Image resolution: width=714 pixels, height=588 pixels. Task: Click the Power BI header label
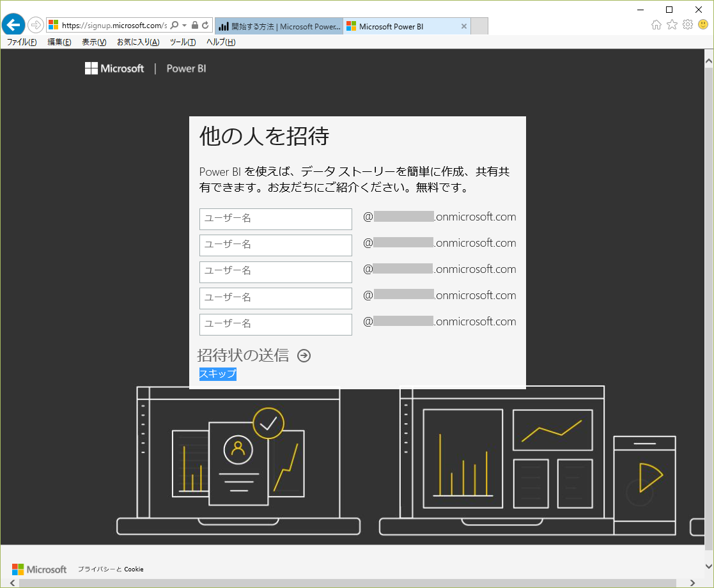pos(186,68)
